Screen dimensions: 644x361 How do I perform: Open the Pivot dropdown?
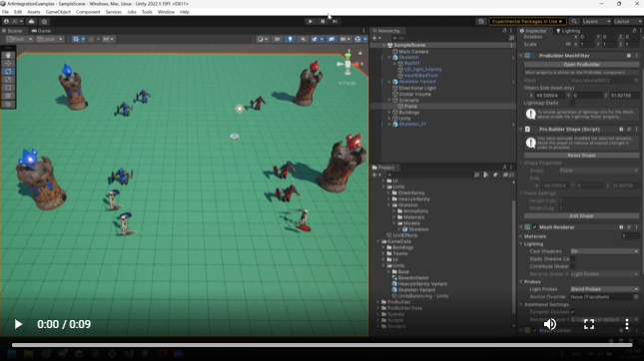point(19,39)
